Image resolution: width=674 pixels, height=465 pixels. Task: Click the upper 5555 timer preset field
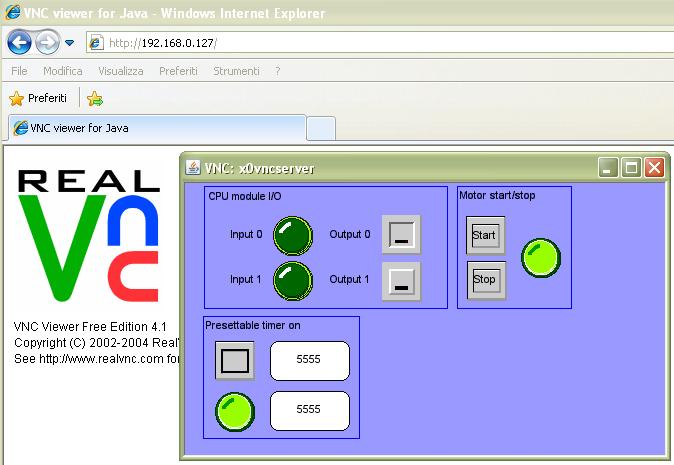310,361
